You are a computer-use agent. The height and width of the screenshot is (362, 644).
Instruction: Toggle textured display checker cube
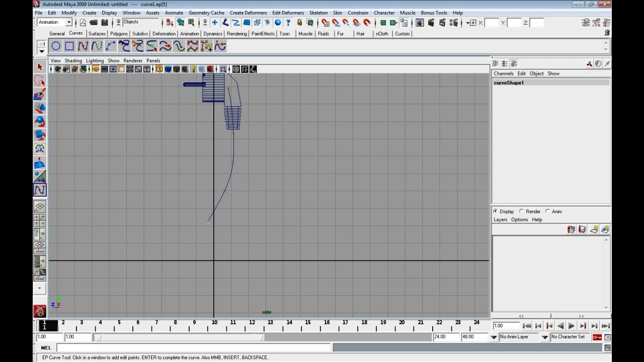tap(185, 69)
